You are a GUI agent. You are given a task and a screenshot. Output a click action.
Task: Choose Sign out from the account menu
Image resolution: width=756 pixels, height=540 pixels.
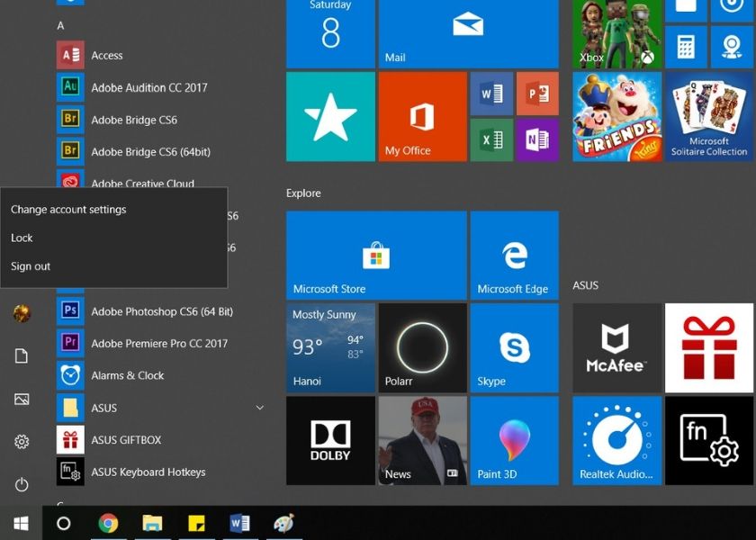tap(30, 265)
